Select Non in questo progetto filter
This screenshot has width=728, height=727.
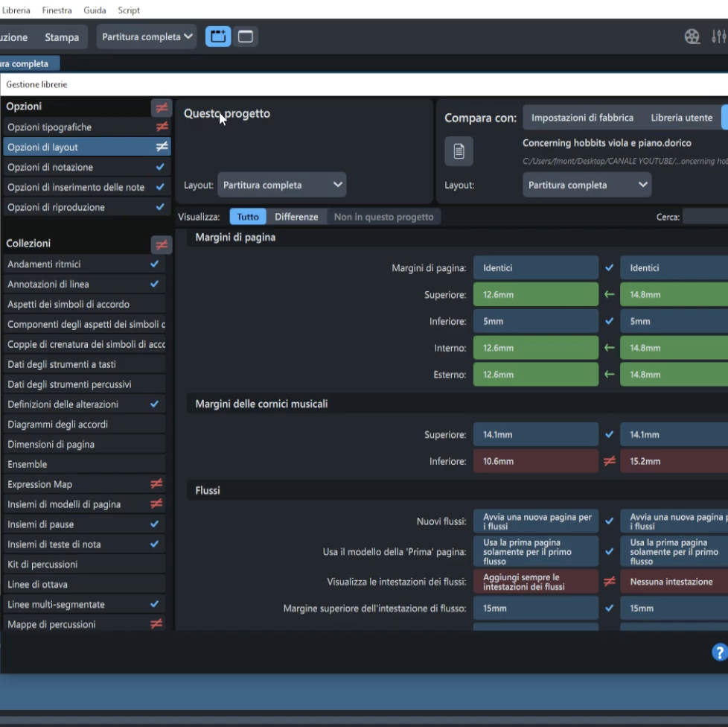(383, 217)
